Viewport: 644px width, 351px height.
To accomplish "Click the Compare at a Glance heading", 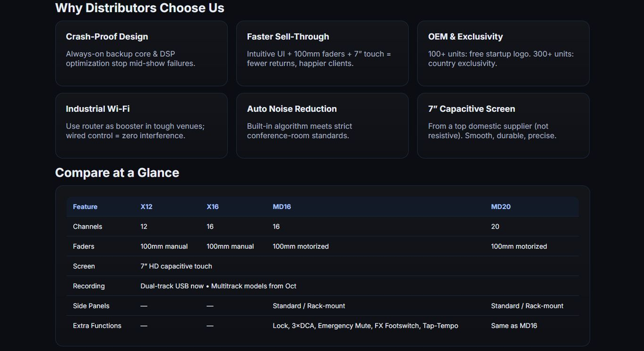I will coord(117,173).
